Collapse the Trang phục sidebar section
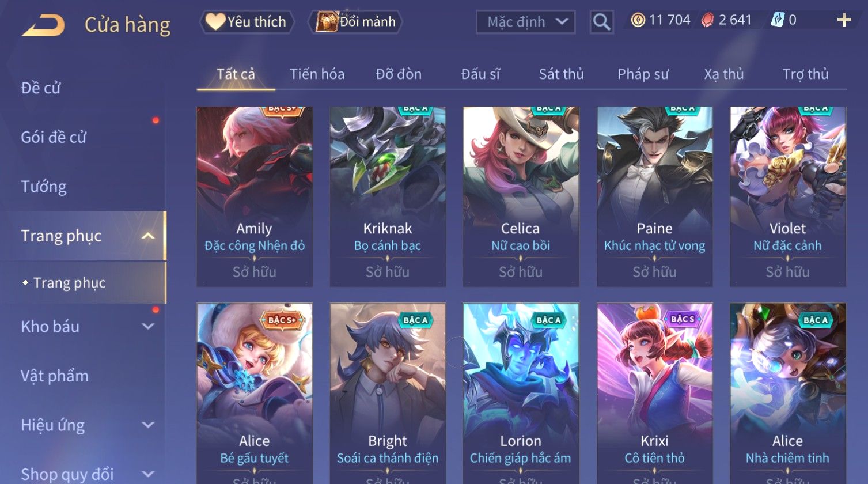The height and width of the screenshot is (484, 868). tap(148, 236)
